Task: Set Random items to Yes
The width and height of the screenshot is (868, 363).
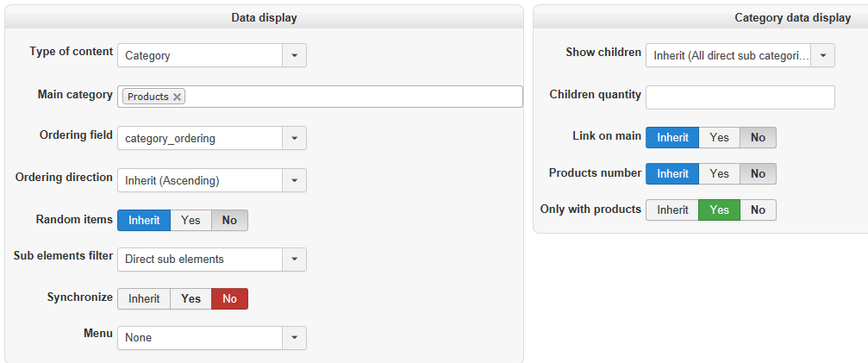Action: [190, 220]
